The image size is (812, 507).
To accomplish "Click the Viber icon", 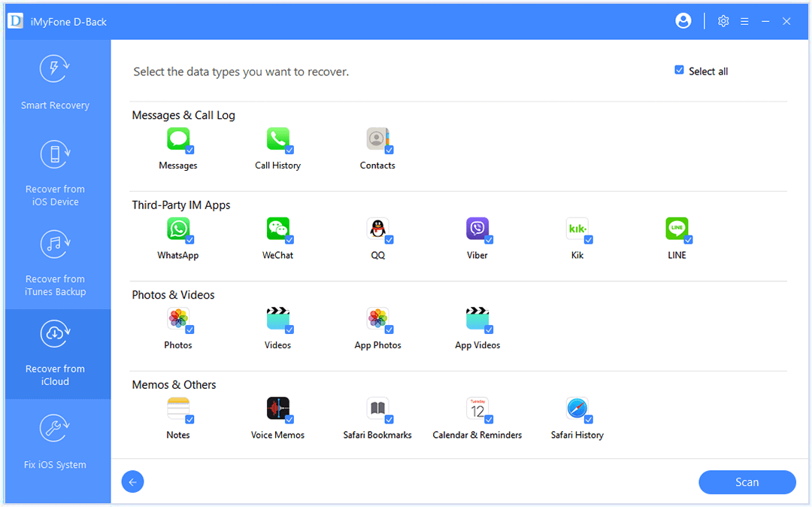I will click(x=477, y=229).
